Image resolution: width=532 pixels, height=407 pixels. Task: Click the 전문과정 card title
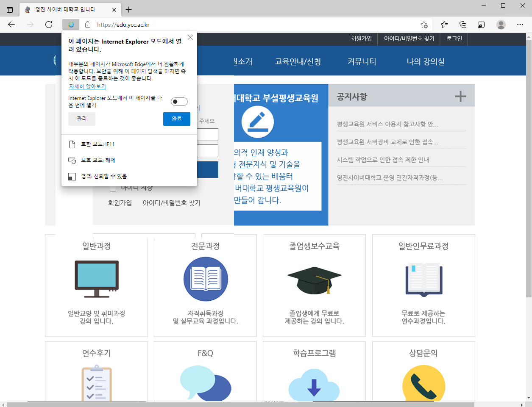pyautogui.click(x=206, y=246)
